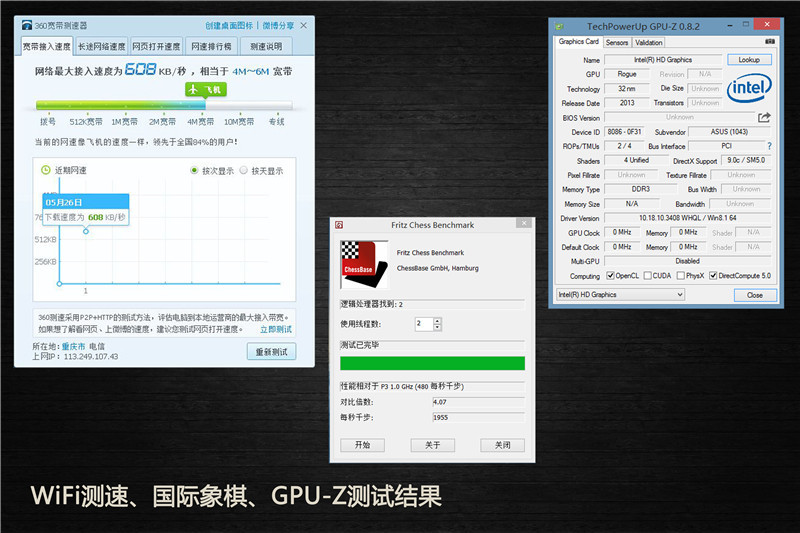The image size is (800, 533).
Task: Click the IP address 113.249.107.43
Action: [x=91, y=357]
